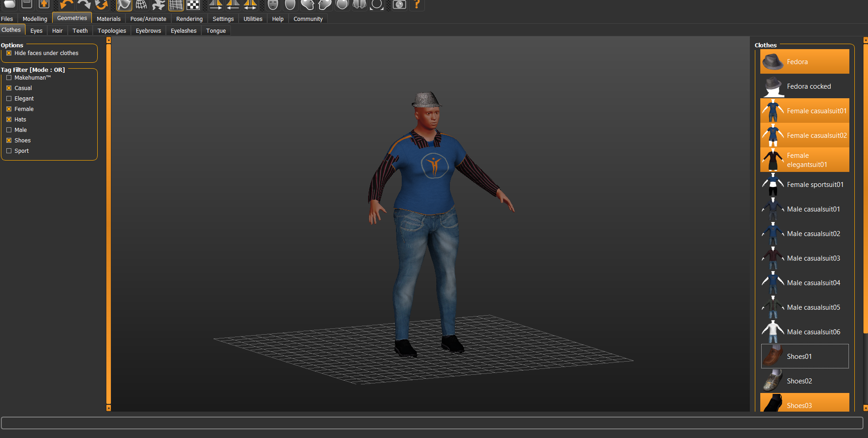
Task: Open the Materials tab
Action: point(109,19)
